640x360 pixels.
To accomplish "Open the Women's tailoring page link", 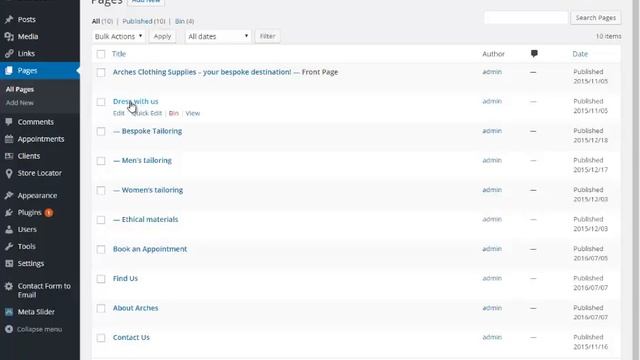I will click(152, 190).
